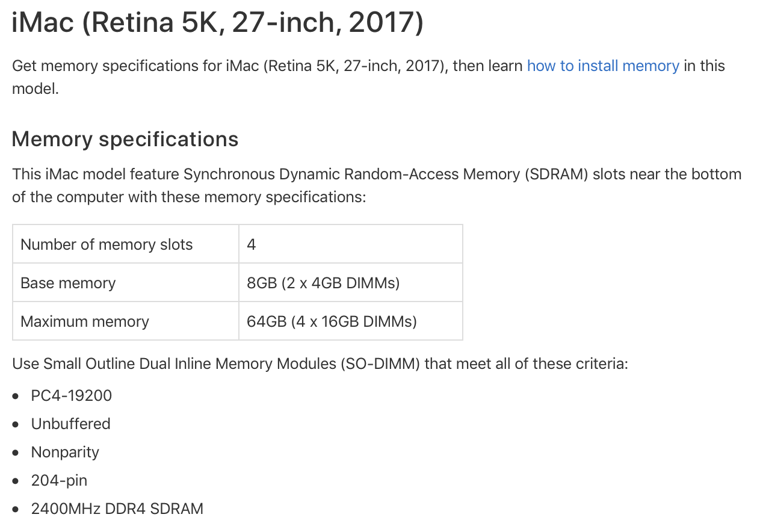Click the 2400MHz DDR4 SDRAM bullet item
757x532 pixels.
point(117,509)
